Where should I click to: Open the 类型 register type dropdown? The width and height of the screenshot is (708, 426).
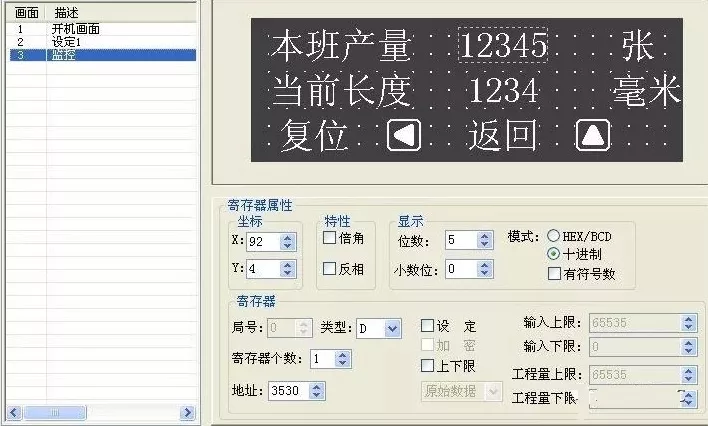[392, 328]
